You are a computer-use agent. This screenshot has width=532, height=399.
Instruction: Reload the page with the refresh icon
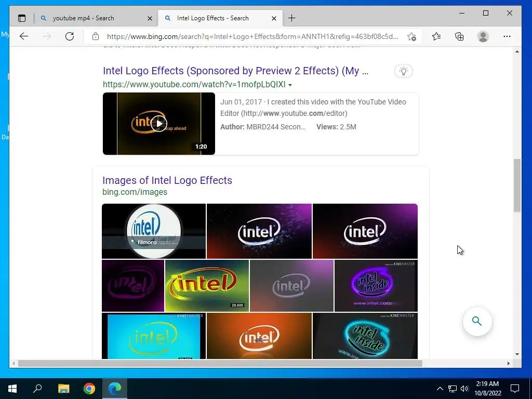pyautogui.click(x=70, y=36)
